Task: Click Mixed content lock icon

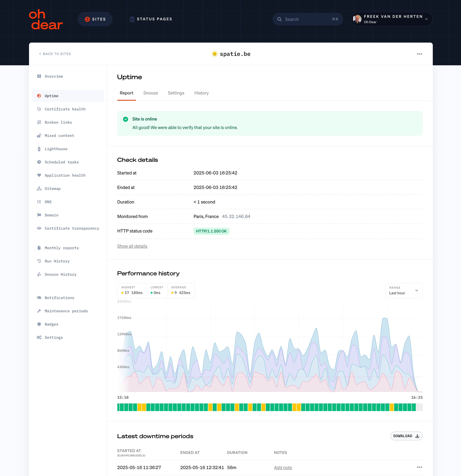Action: point(39,135)
